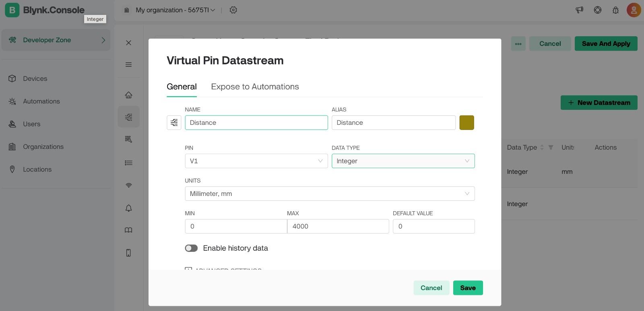Edit the Alias field
Viewport: 644px width, 311px height.
[394, 123]
